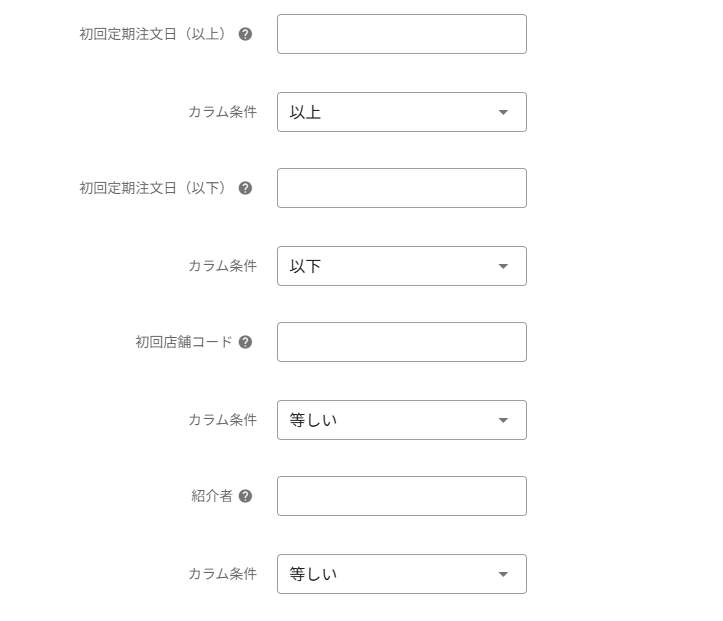Click arrow icon of the 以下 dropdown
This screenshot has width=723, height=621.
coord(503,266)
